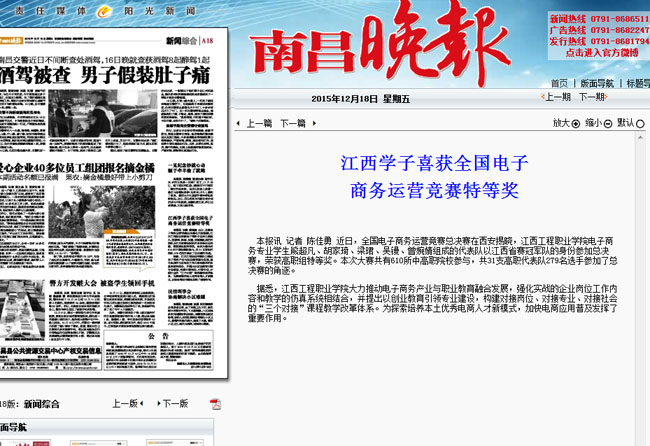Open next issue 下一期
The image size is (650, 446).
click(x=593, y=97)
